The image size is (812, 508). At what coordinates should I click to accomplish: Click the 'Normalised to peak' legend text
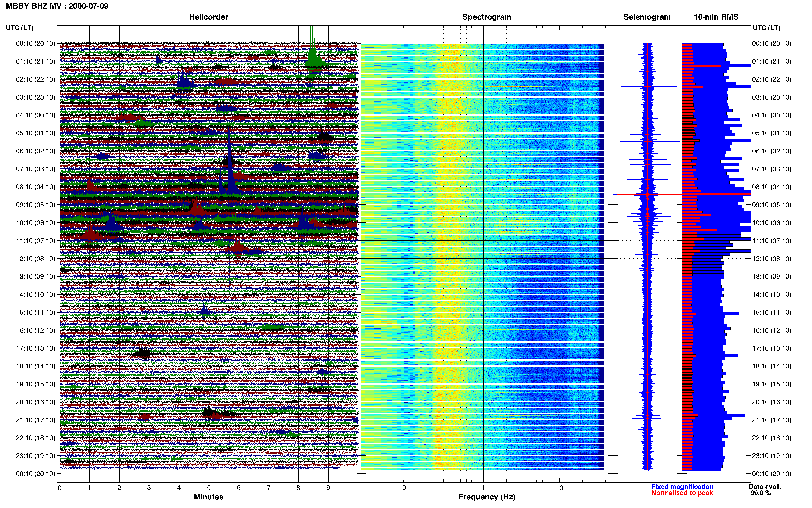682,493
